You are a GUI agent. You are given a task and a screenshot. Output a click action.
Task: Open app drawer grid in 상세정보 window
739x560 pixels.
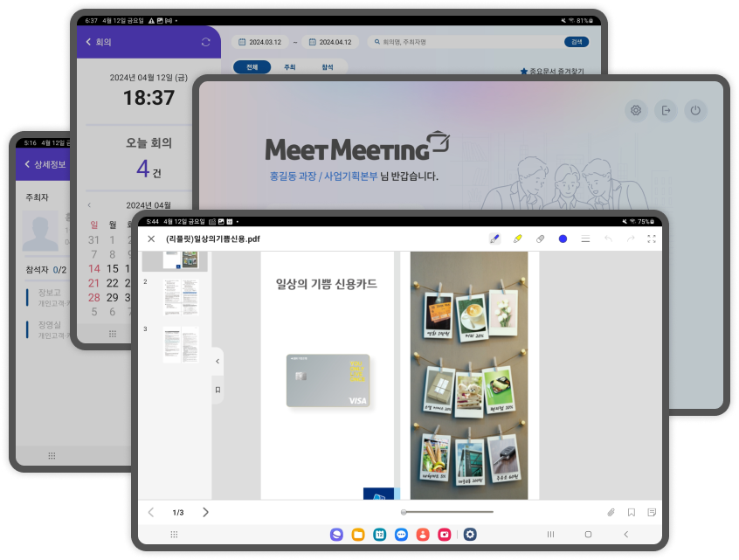[x=52, y=456]
